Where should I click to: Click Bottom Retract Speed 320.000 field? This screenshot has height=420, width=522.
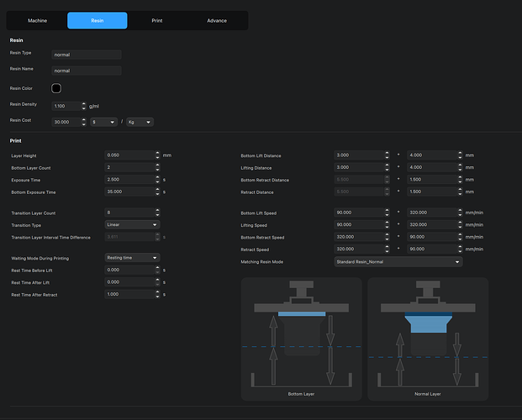coord(359,237)
